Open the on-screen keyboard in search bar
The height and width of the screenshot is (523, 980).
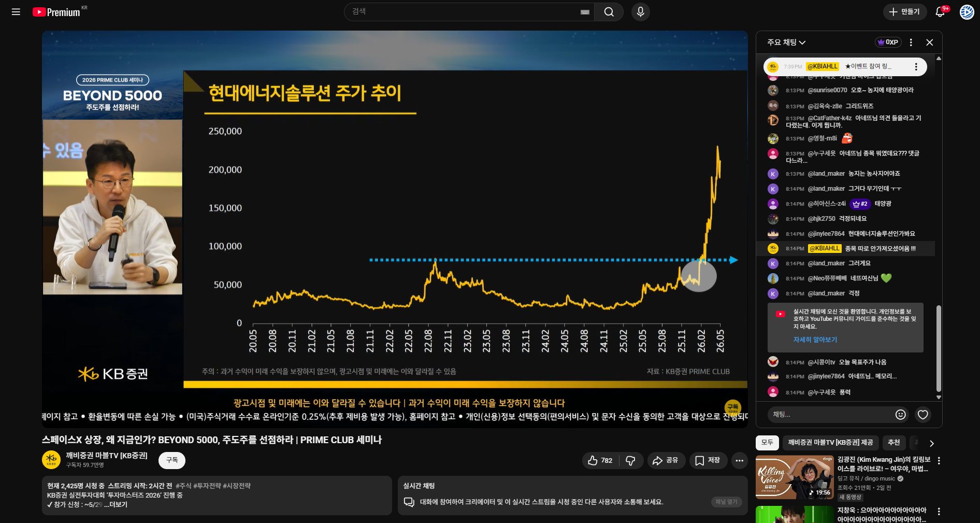pyautogui.click(x=585, y=12)
